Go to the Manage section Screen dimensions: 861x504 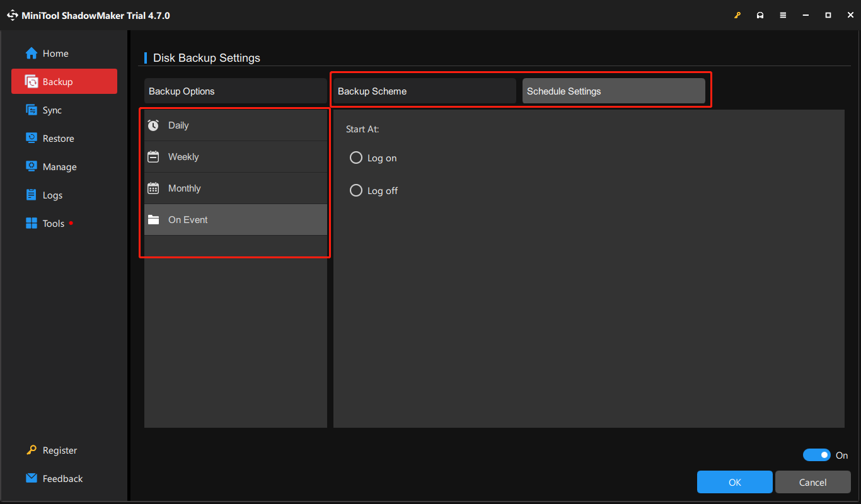pyautogui.click(x=58, y=166)
